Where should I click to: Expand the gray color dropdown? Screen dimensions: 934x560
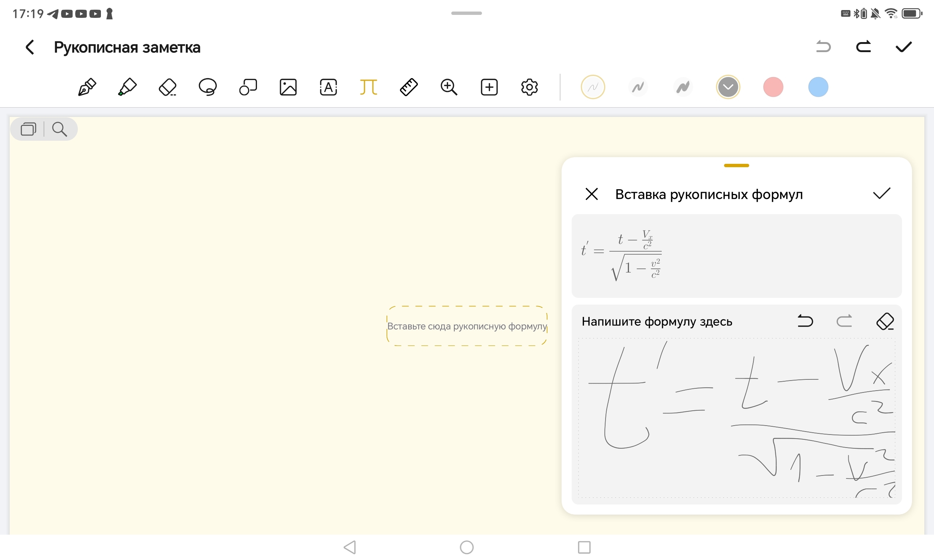pos(728,87)
